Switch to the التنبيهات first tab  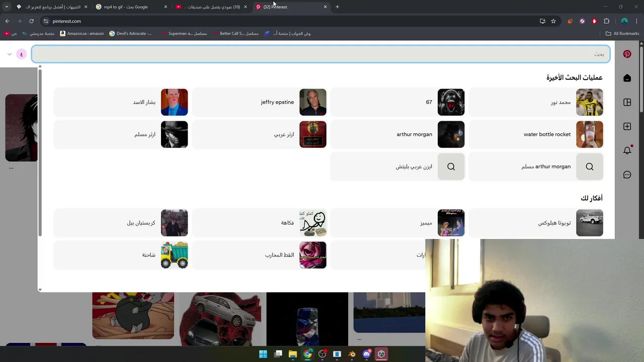[x=52, y=7]
